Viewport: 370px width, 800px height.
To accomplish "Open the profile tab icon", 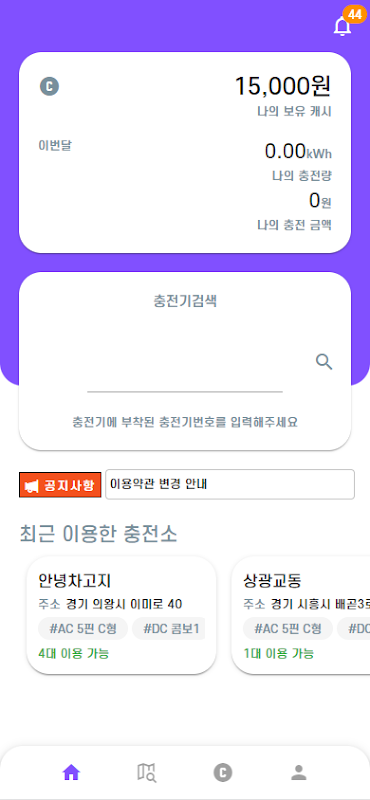I will 299,773.
